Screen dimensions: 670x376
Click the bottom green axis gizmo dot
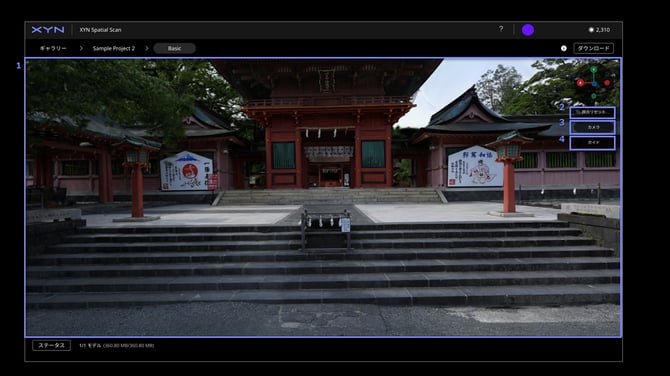point(594,97)
